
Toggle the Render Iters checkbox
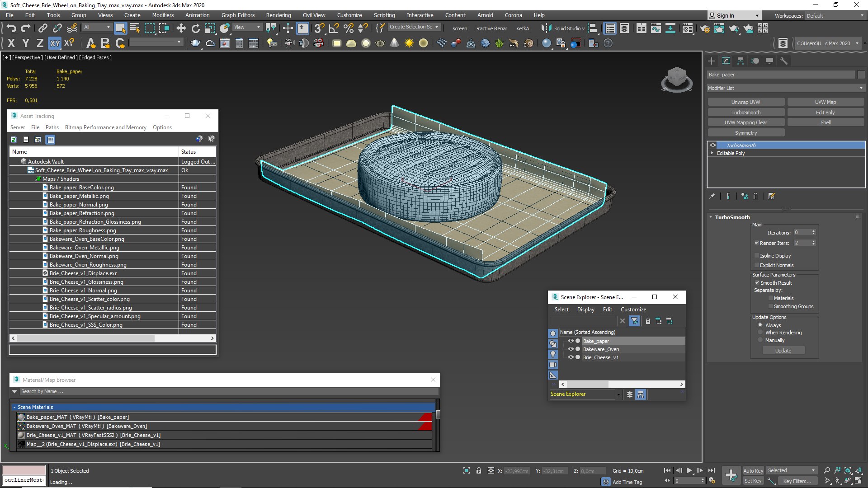[x=757, y=243]
